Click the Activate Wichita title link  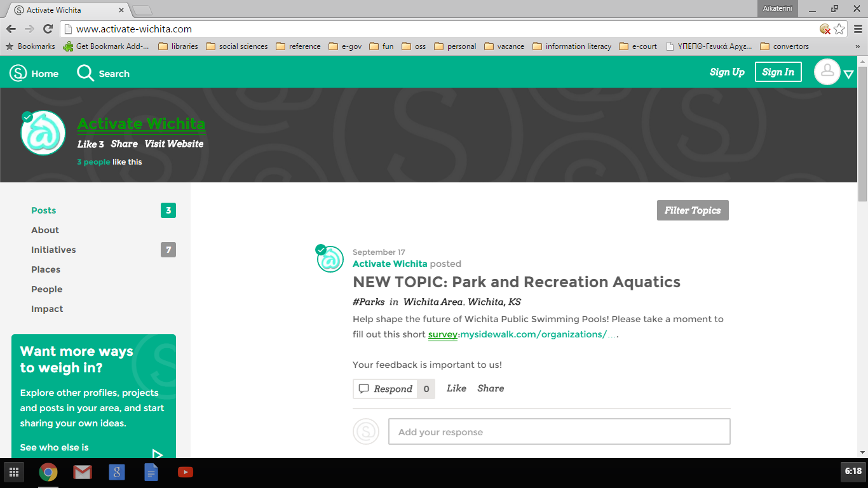pyautogui.click(x=141, y=124)
